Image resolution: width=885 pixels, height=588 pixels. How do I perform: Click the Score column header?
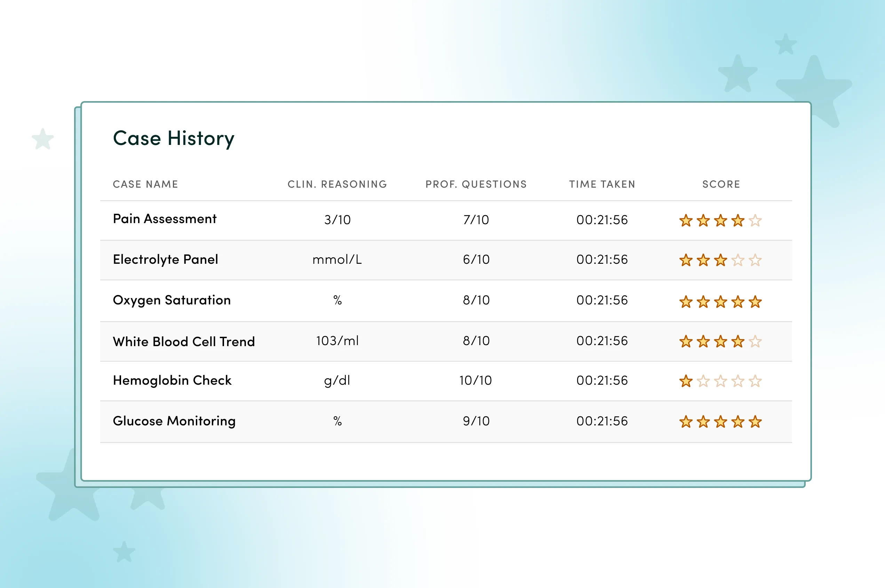tap(721, 184)
